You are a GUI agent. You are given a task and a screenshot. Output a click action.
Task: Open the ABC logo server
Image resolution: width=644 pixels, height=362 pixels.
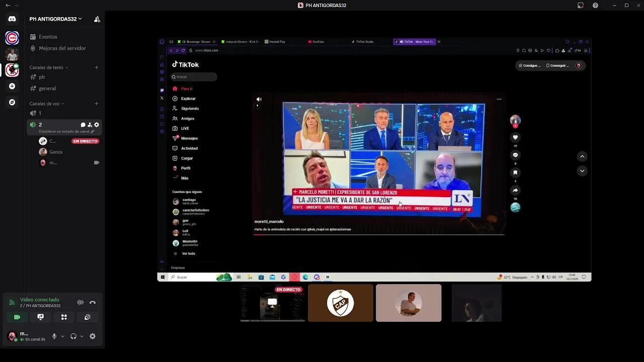[x=12, y=38]
